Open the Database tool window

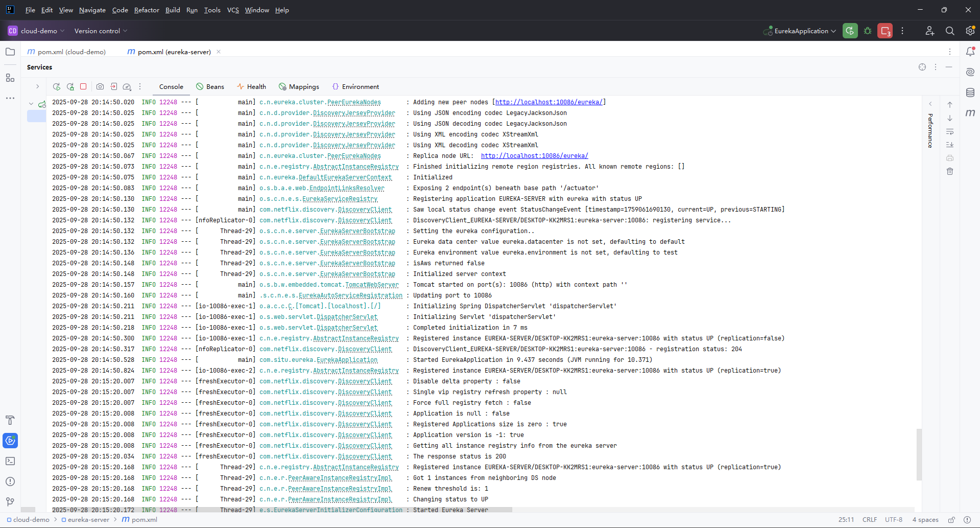[x=970, y=93]
